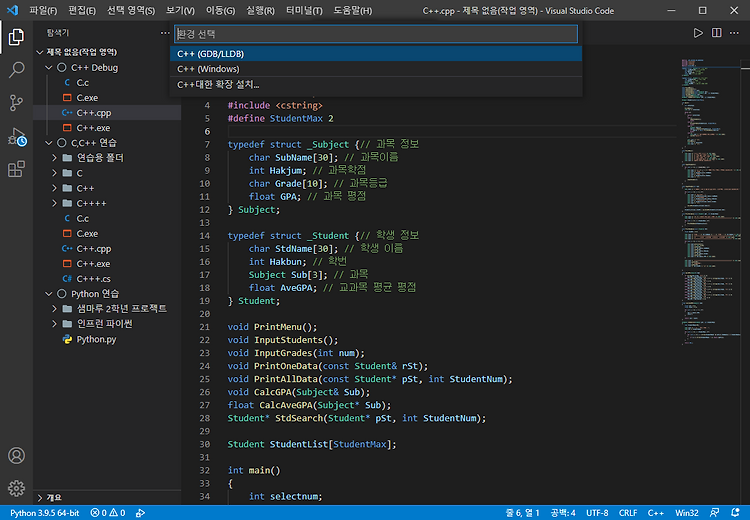The width and height of the screenshot is (750, 520).
Task: Open the 파일(F) menu
Action: [43, 11]
